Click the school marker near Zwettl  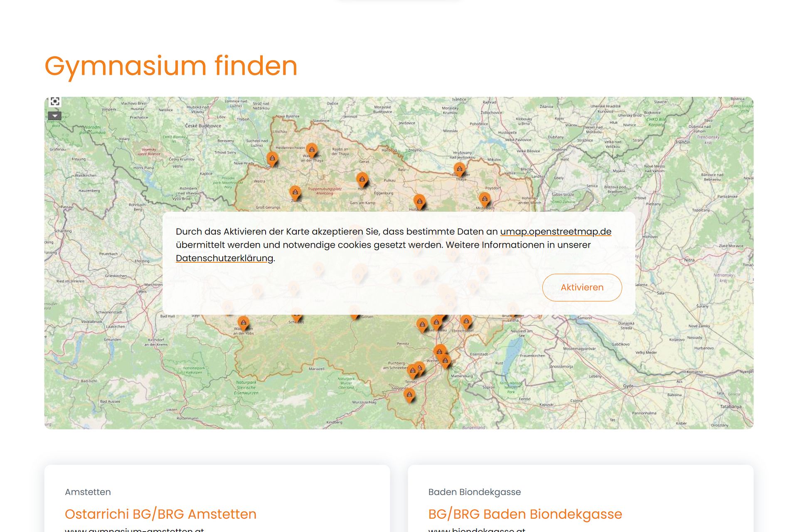click(x=295, y=192)
